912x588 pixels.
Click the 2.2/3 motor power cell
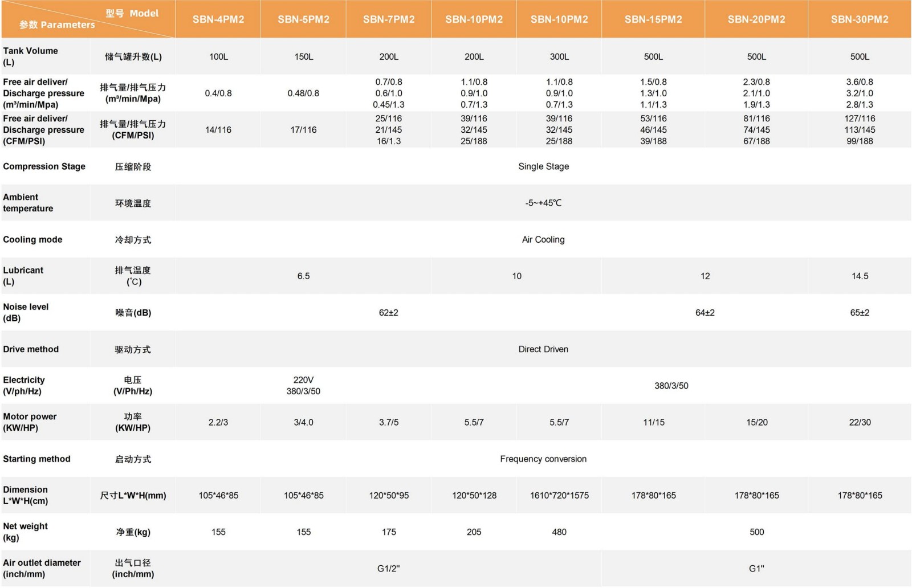coord(218,422)
